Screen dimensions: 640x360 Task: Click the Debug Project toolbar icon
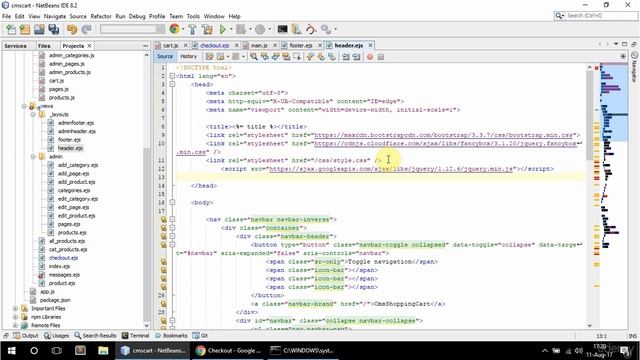click(241, 29)
